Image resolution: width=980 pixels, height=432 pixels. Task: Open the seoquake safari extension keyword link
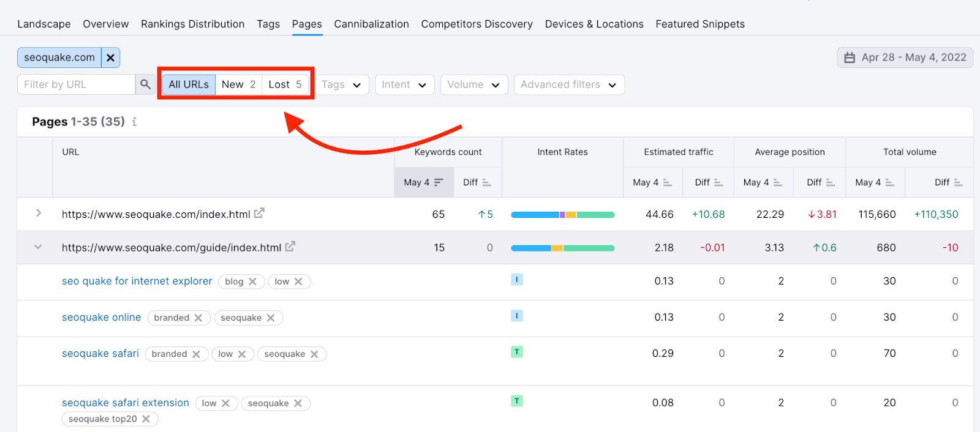126,403
